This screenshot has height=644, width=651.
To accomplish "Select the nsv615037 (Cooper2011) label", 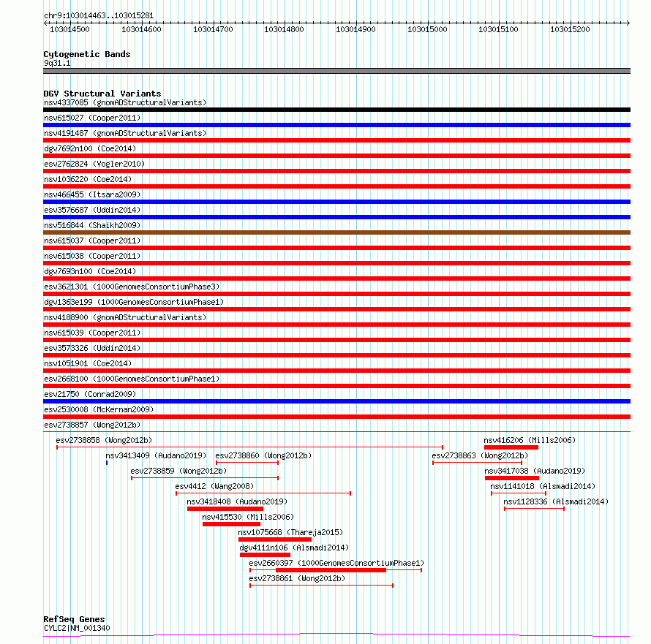I will [x=92, y=240].
